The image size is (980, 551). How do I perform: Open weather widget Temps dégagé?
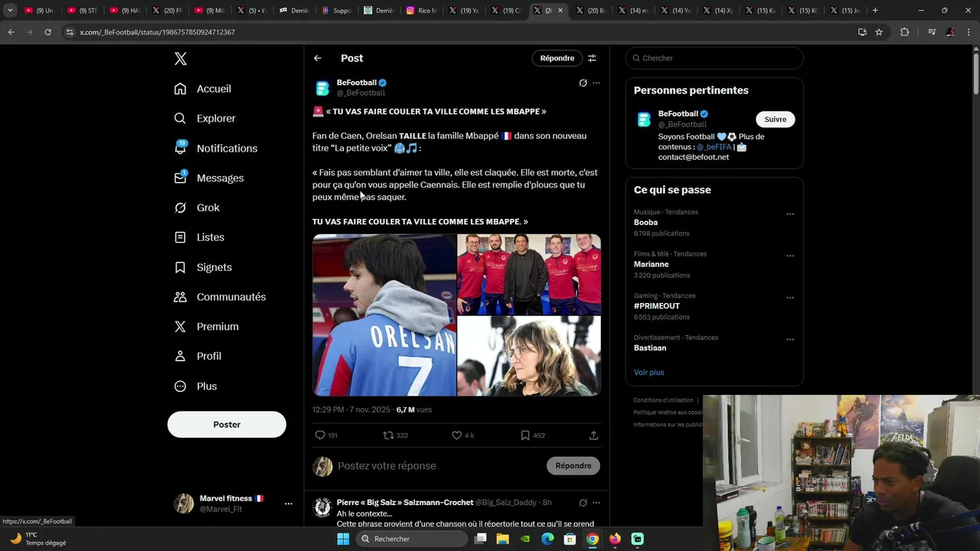pyautogui.click(x=38, y=539)
